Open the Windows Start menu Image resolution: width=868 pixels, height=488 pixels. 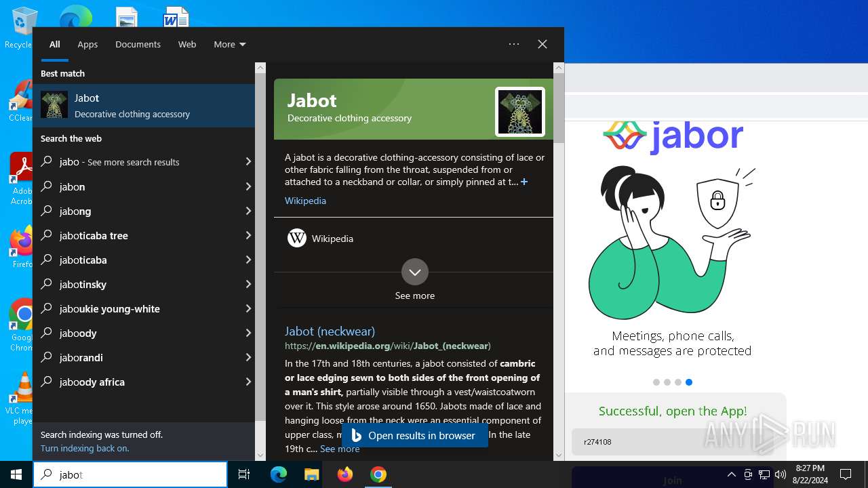pyautogui.click(x=16, y=474)
